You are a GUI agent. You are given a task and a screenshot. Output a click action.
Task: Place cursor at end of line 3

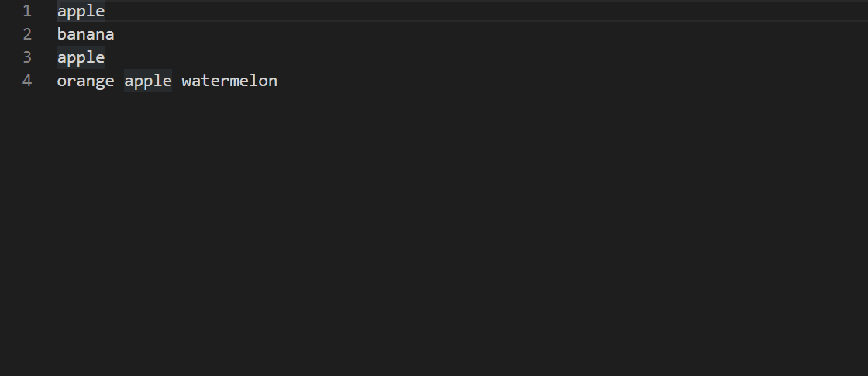(105, 57)
